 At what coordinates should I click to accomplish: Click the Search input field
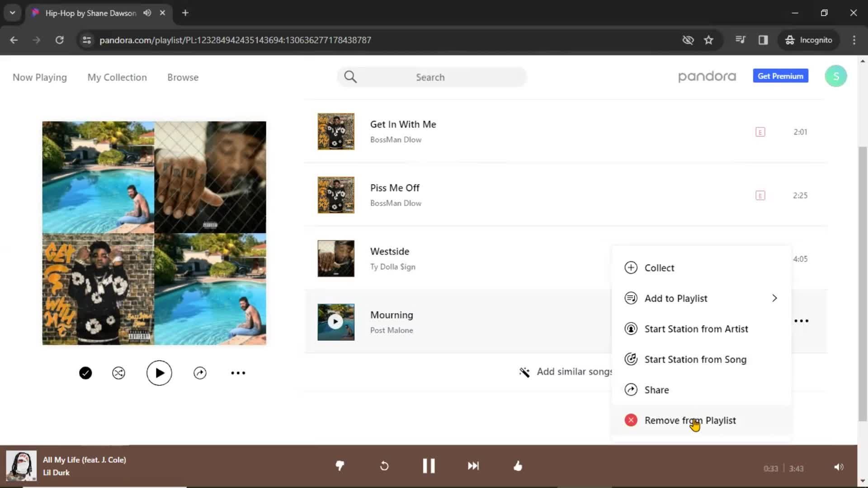click(432, 77)
